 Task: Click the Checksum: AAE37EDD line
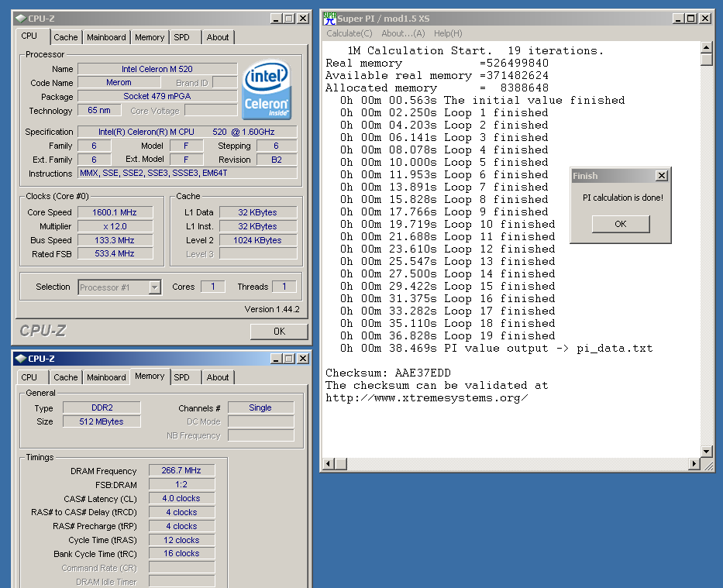[x=388, y=373]
